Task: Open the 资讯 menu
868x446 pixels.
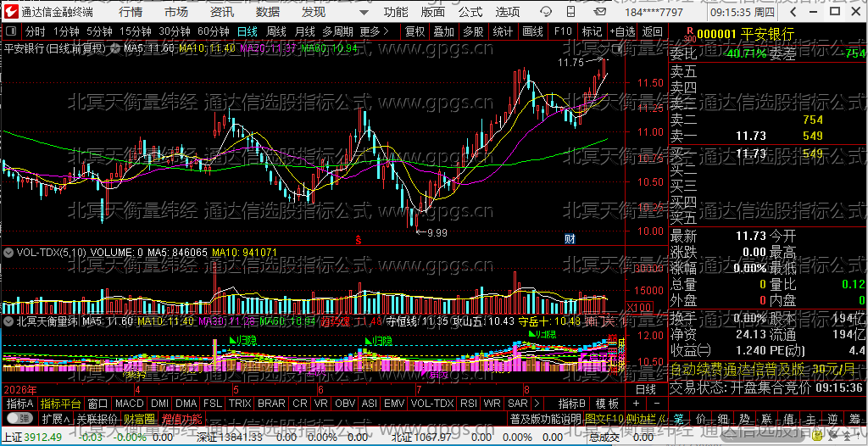Action: pos(222,12)
